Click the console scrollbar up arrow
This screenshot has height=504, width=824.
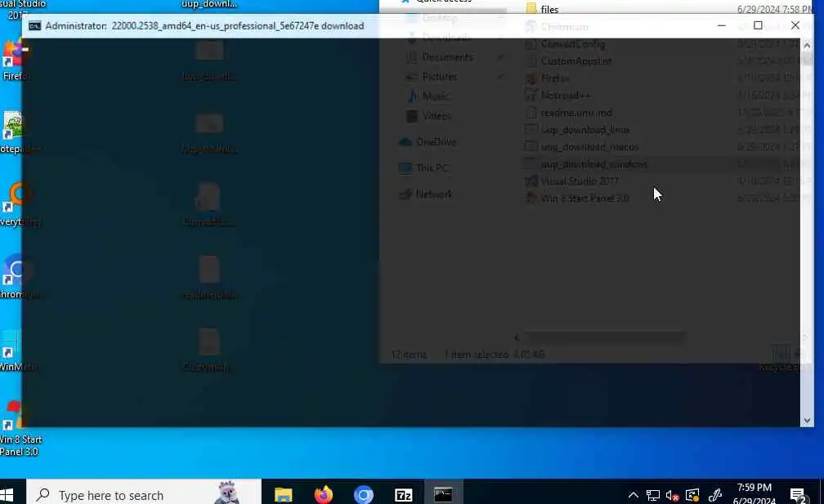coord(807,45)
